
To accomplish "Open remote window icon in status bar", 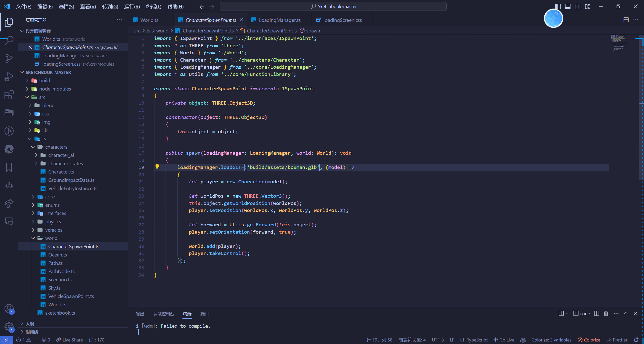I will coord(6,340).
